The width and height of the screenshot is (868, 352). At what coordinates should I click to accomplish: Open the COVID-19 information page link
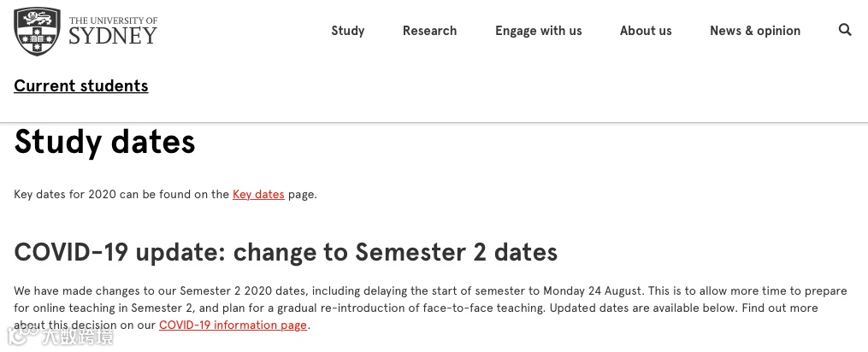(233, 325)
